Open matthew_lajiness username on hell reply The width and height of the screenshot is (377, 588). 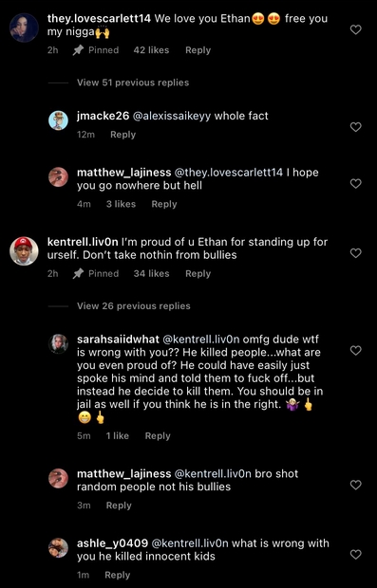point(123,173)
